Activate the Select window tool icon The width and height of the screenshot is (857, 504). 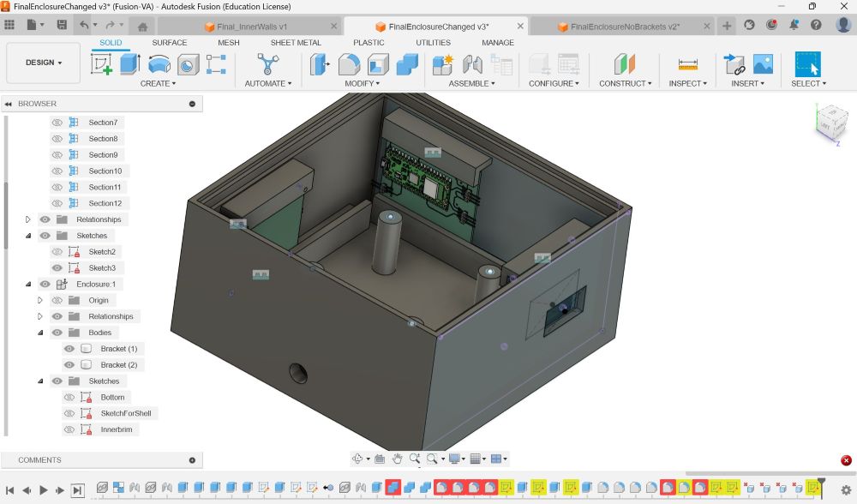pos(808,64)
